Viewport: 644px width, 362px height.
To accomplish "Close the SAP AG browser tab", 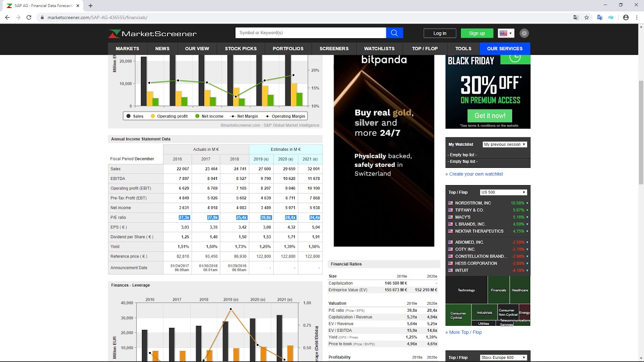I will 77,6.
